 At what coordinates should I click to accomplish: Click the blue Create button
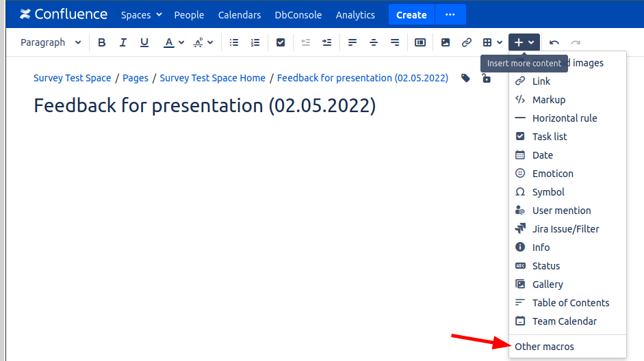(411, 14)
